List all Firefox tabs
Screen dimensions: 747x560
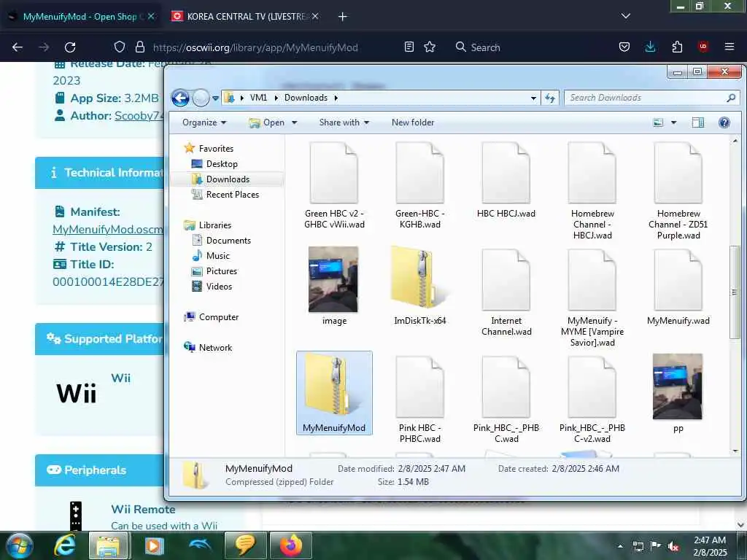(626, 16)
